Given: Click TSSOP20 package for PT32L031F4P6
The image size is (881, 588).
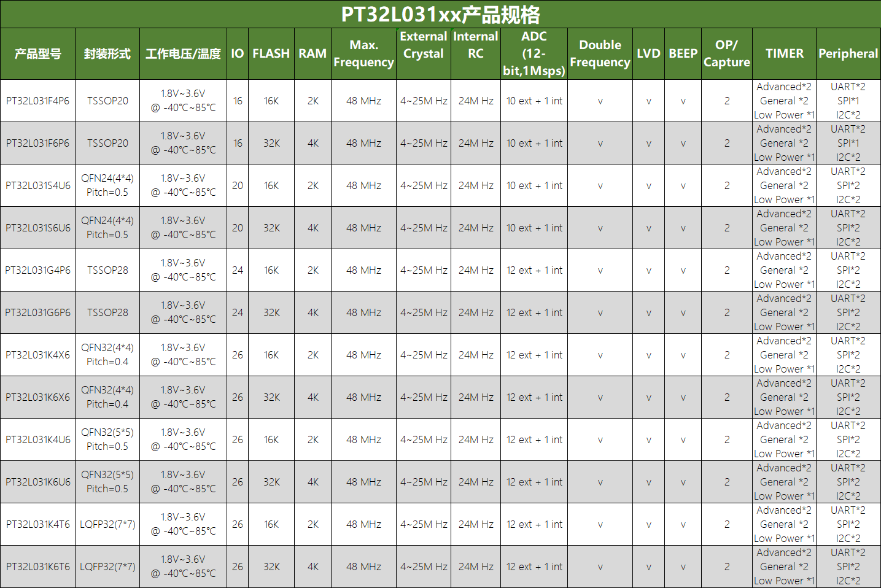Looking at the screenshot, I should click(107, 101).
